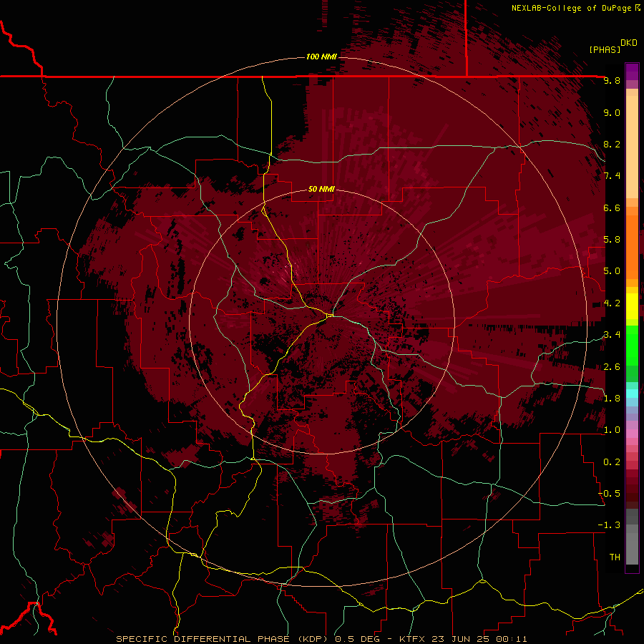Click the -1.3 value on color scale

609,525
